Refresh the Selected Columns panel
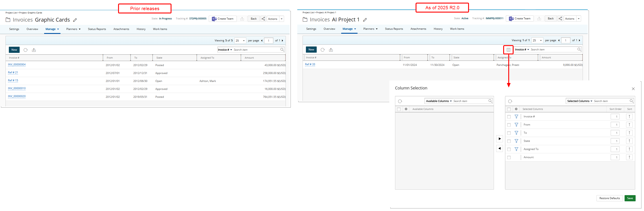Screen dimensions: 644x211 pyautogui.click(x=510, y=101)
